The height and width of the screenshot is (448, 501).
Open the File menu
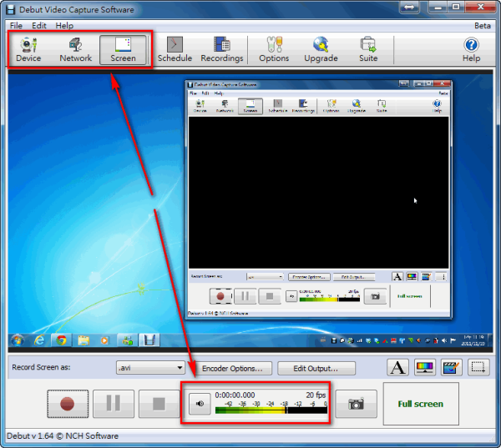(16, 26)
